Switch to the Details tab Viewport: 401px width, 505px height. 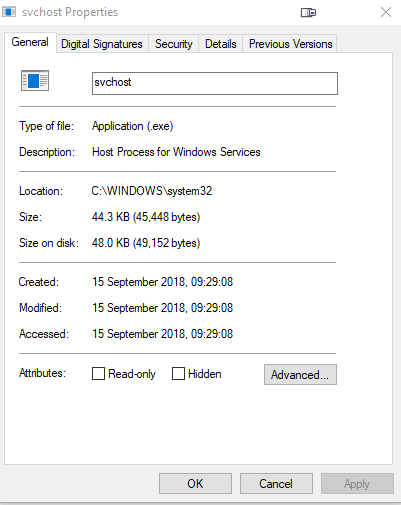point(221,44)
